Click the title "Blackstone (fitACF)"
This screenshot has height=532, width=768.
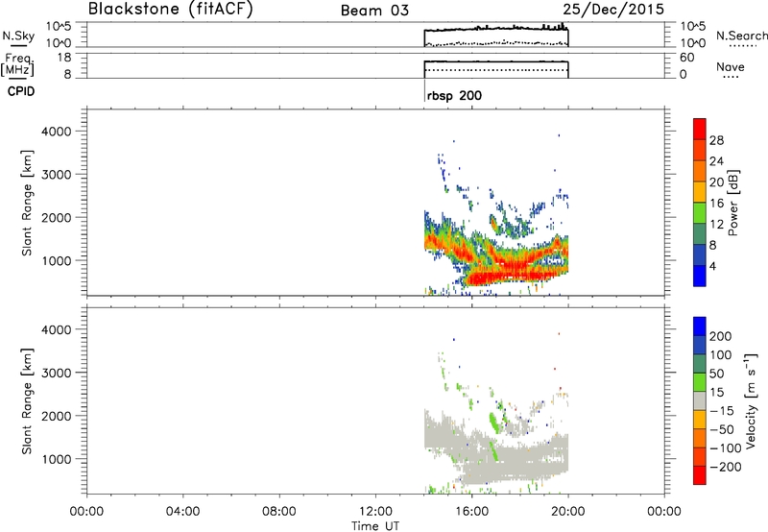[x=171, y=9]
